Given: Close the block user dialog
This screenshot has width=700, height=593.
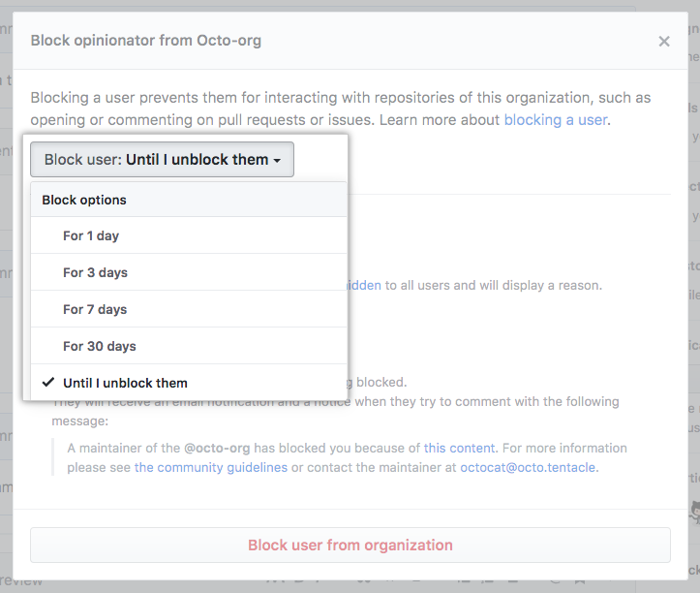Looking at the screenshot, I should pyautogui.click(x=663, y=42).
